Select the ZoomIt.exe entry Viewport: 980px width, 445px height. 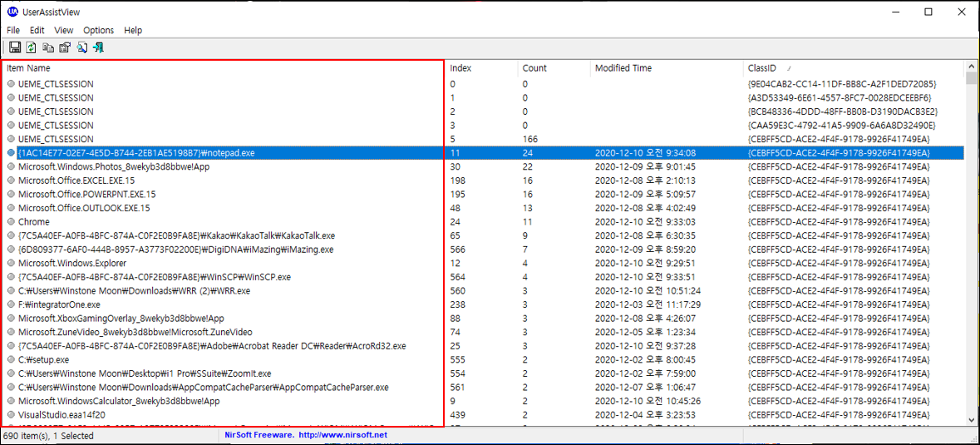point(145,373)
